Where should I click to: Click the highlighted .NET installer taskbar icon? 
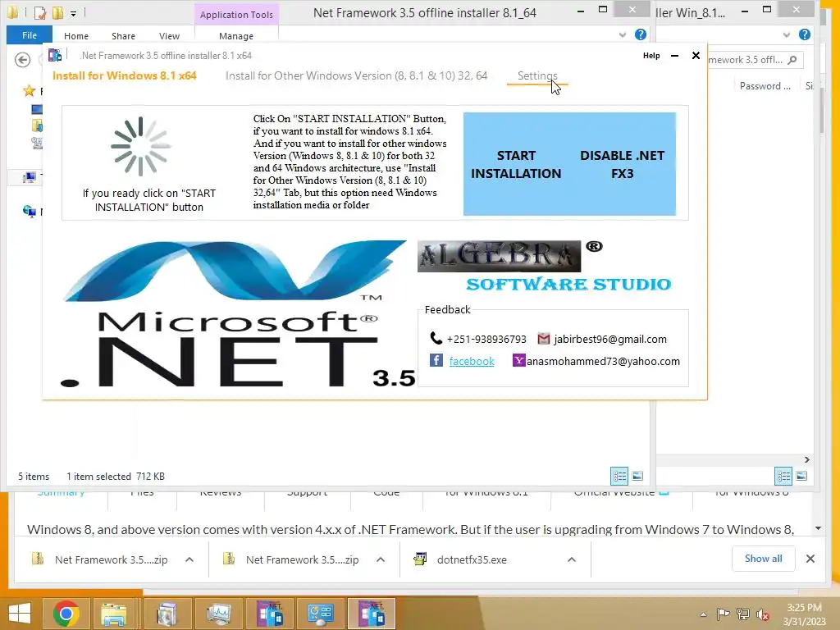pos(372,614)
